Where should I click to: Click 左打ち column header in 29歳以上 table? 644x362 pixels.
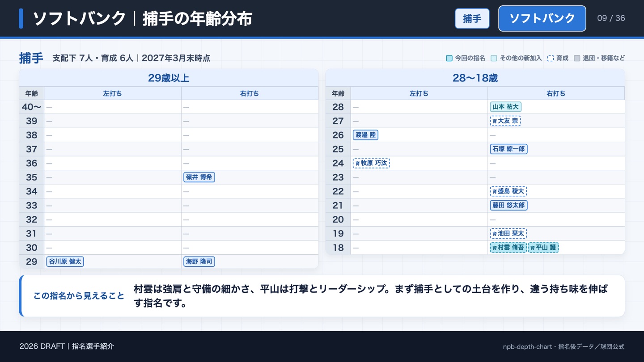[x=113, y=93]
